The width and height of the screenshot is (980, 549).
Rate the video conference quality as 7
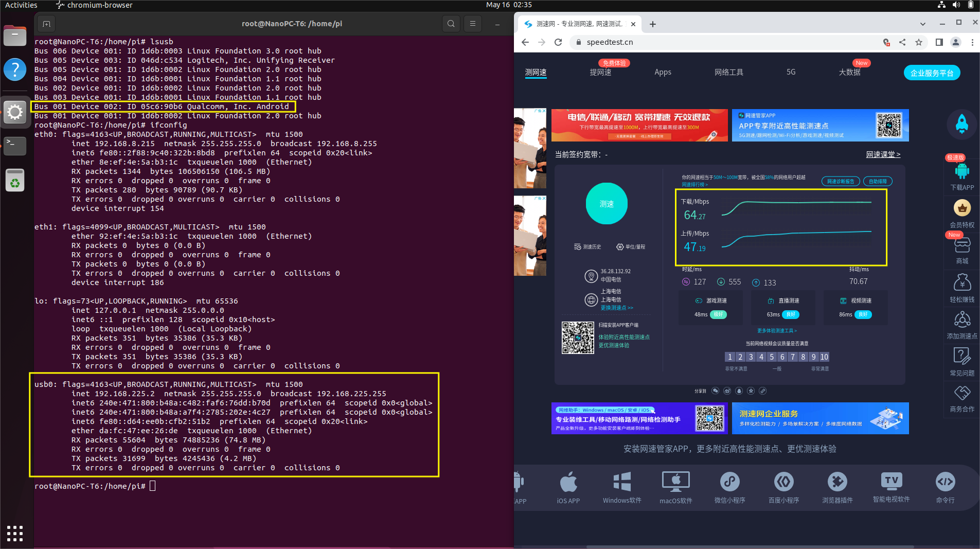793,357
